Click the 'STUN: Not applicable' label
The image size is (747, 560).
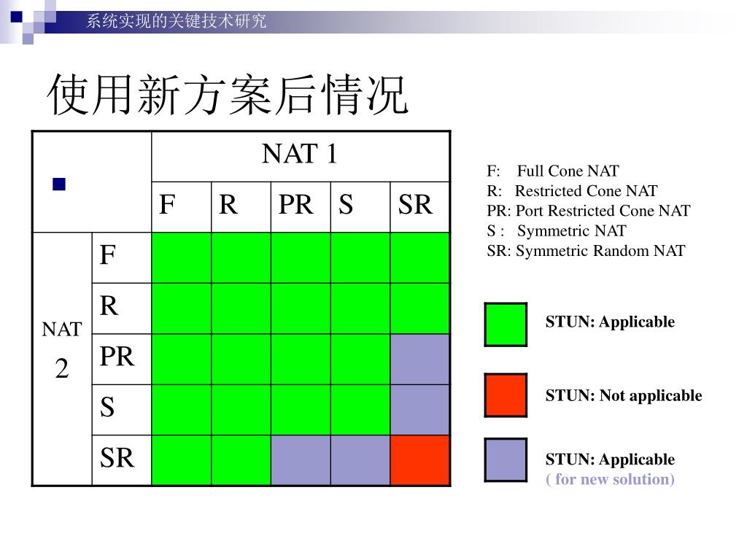pos(624,396)
